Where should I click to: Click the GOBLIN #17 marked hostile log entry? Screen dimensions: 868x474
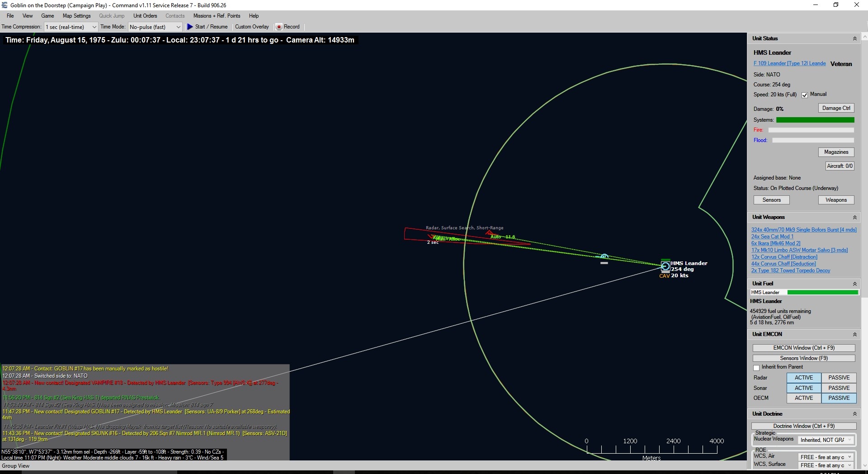(85, 369)
